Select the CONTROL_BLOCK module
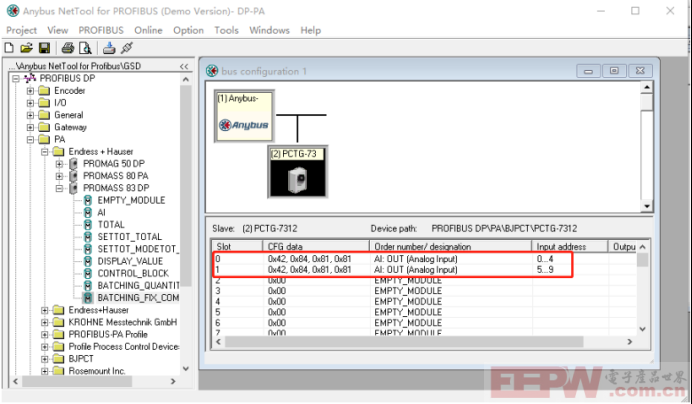This screenshot has width=692, height=404. tap(133, 273)
